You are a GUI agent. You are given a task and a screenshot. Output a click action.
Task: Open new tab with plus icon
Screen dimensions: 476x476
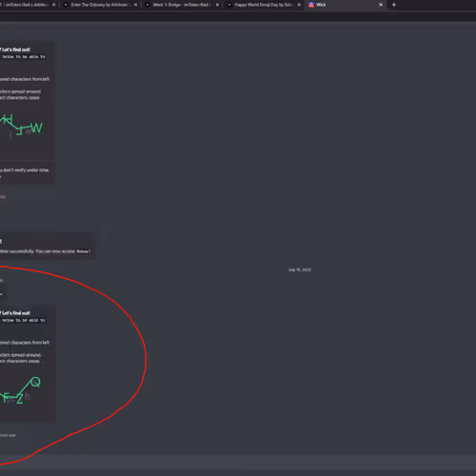pyautogui.click(x=394, y=5)
